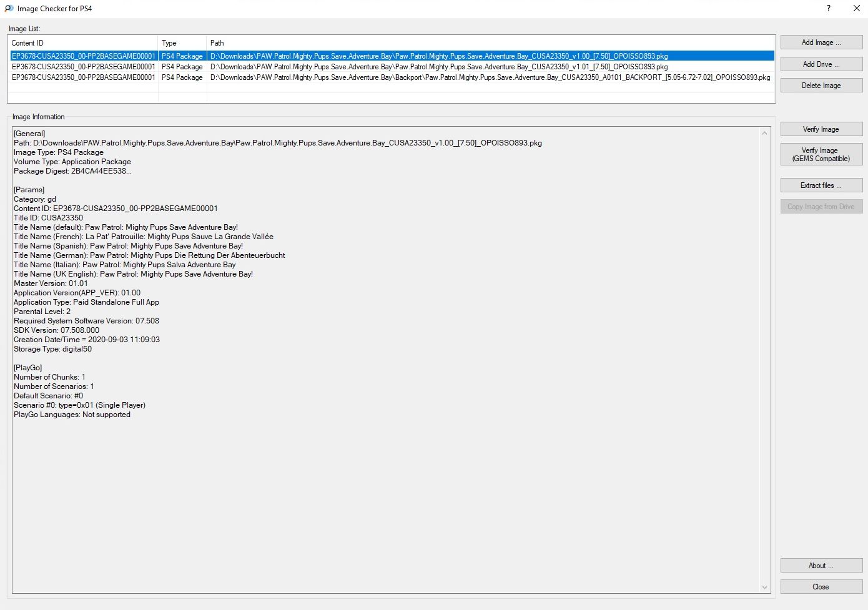Select the BACKPORT package row in the image list
Screen dimensions: 868x610
coord(392,77)
